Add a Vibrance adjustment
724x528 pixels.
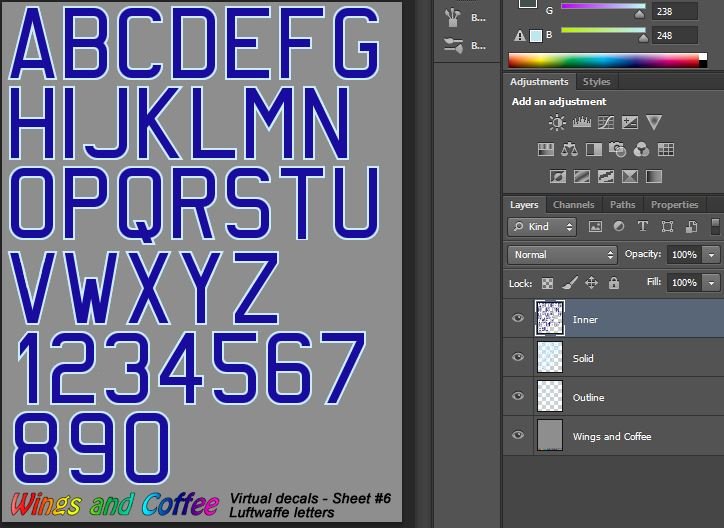point(654,122)
